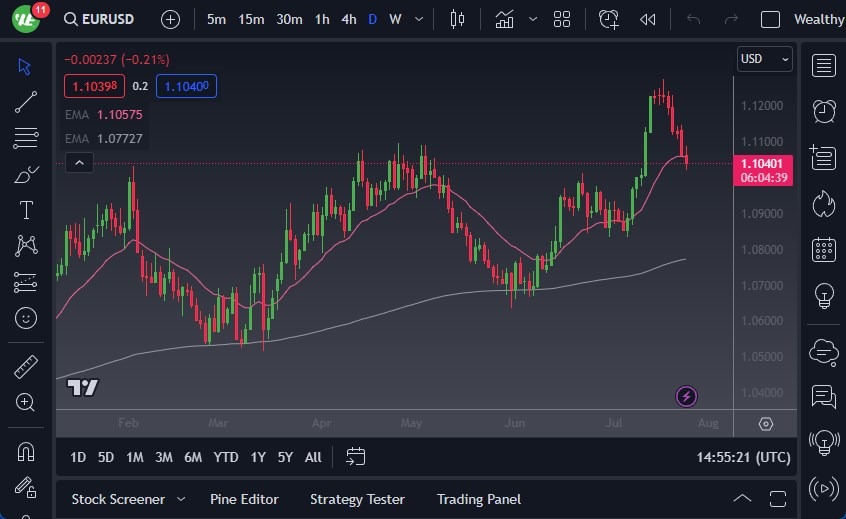This screenshot has height=519, width=846.
Task: Open the USD currency dropdown
Action: [764, 59]
